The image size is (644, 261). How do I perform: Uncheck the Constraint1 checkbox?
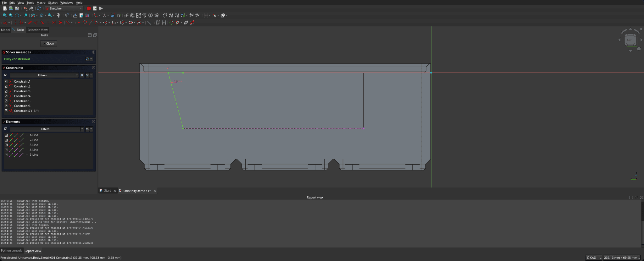[x=6, y=81]
